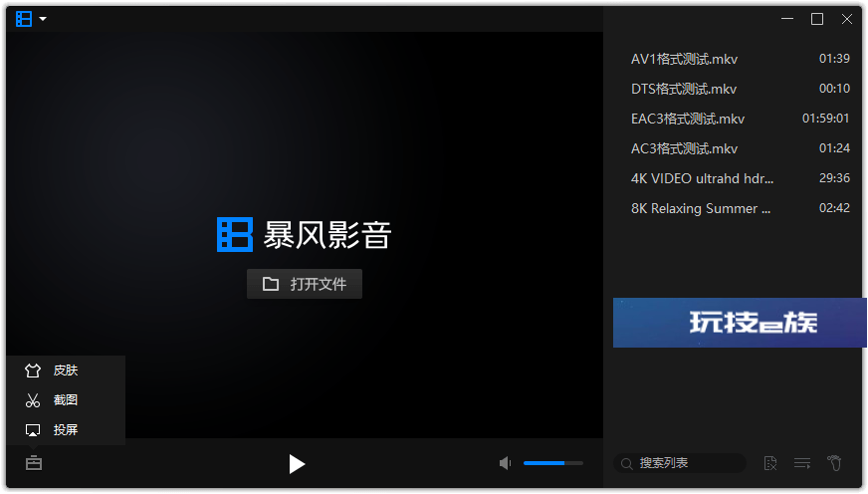Click the 打开文件 button

[305, 284]
